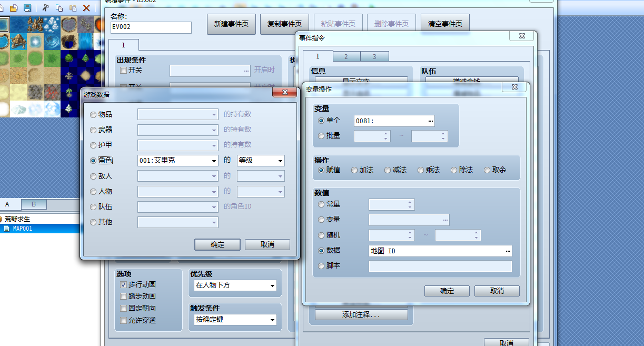644x346 pixels.
Task: Switch to tileset tab B
Action: click(x=34, y=204)
